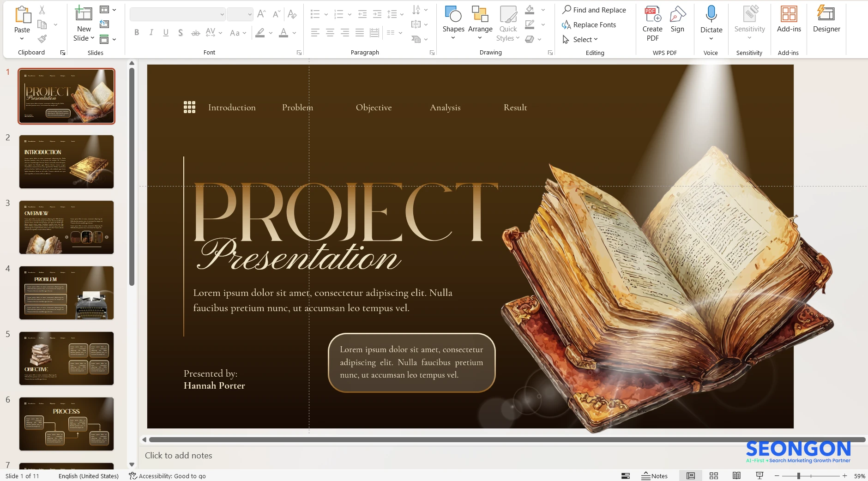Open Shape Fill bucket icon
The image size is (868, 481).
(530, 10)
